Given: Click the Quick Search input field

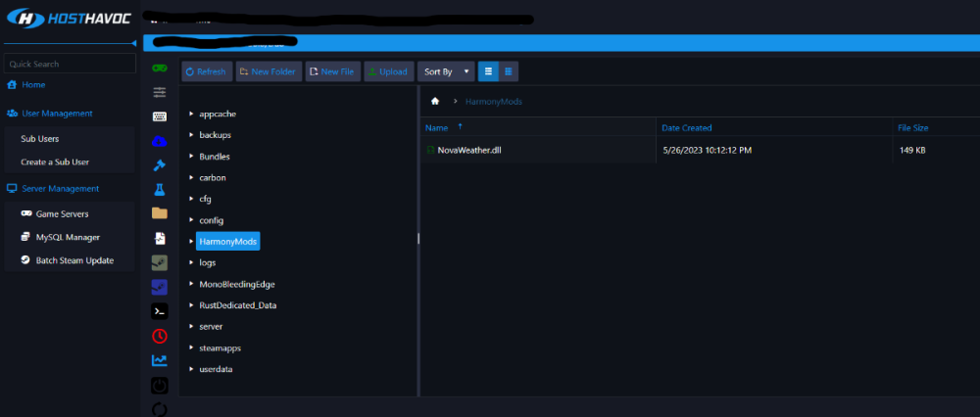Looking at the screenshot, I should (69, 64).
